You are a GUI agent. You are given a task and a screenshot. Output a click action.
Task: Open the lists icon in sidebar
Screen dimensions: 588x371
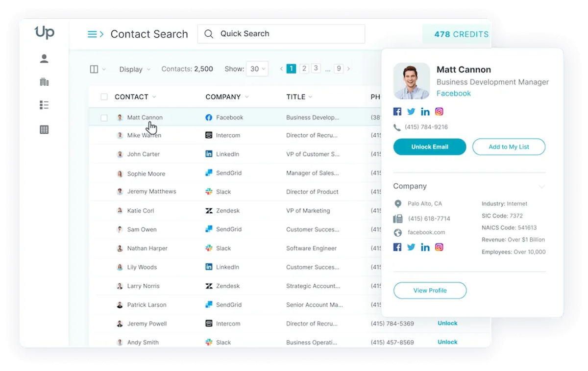point(44,105)
